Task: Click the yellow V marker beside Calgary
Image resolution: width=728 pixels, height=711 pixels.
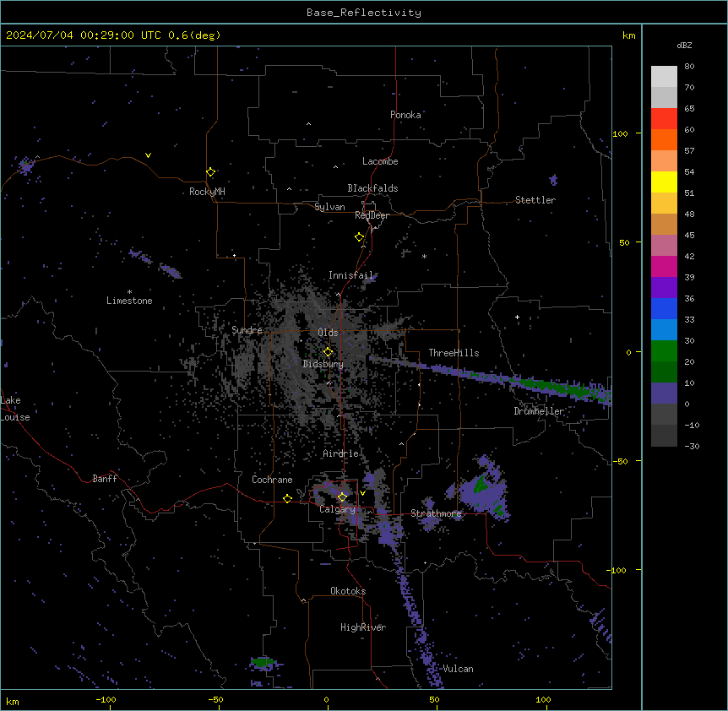Action: pyautogui.click(x=362, y=493)
